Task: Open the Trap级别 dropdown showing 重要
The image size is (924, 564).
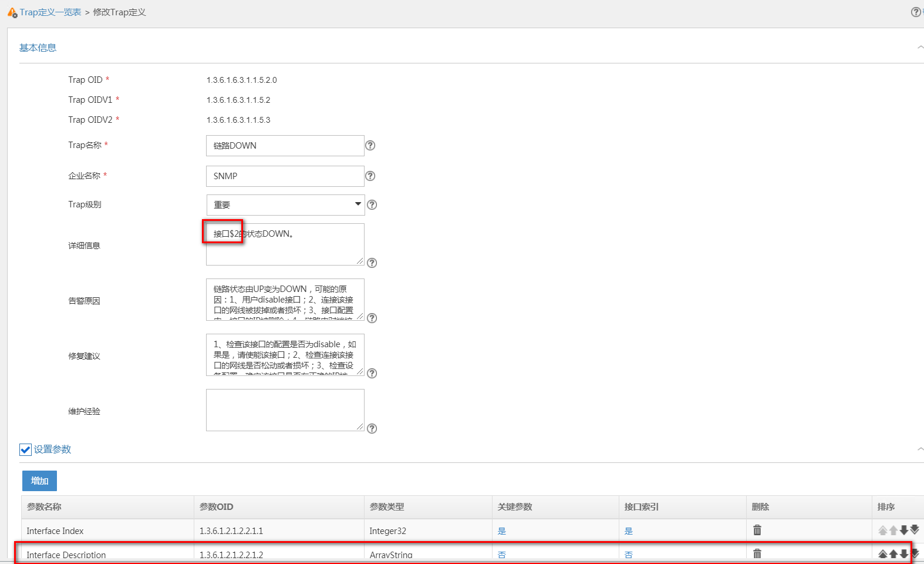Action: (x=285, y=205)
